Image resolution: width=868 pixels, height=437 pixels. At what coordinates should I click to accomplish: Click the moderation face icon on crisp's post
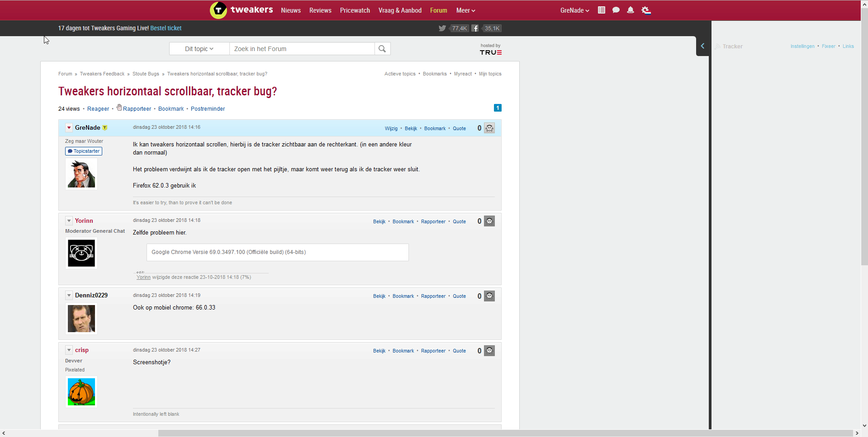coord(489,351)
